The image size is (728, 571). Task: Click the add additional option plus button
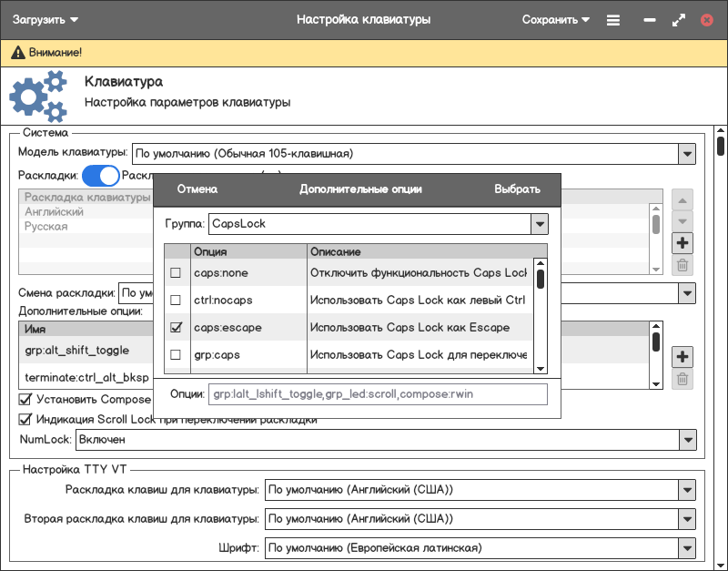coord(682,356)
